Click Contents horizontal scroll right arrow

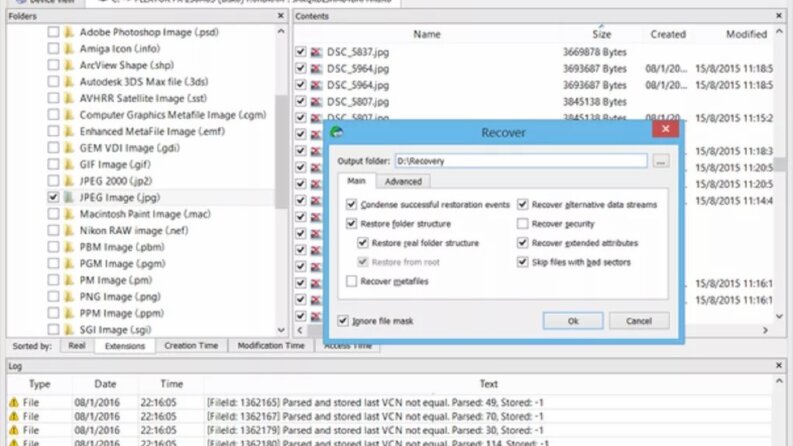tap(765, 330)
